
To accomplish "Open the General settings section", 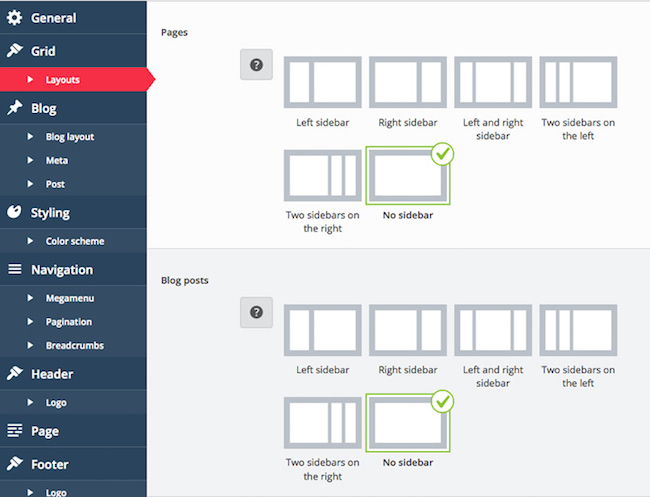I will click(x=73, y=18).
